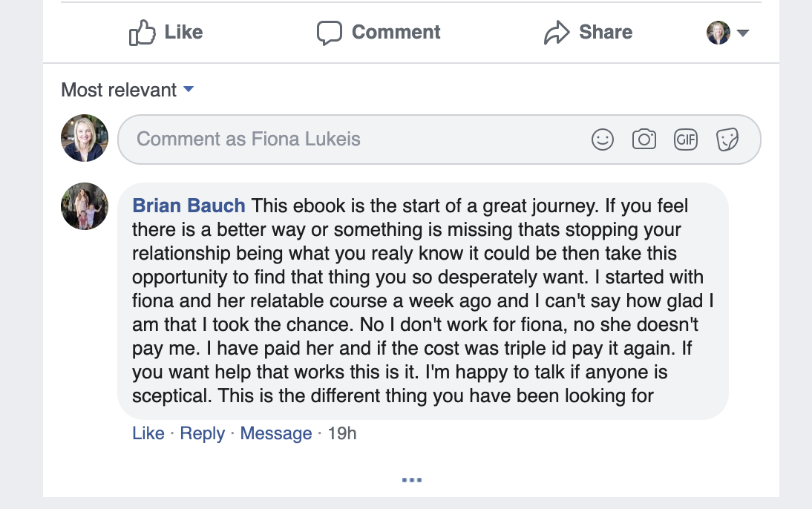
Task: Click the speech bubble Comment button
Action: (x=379, y=33)
